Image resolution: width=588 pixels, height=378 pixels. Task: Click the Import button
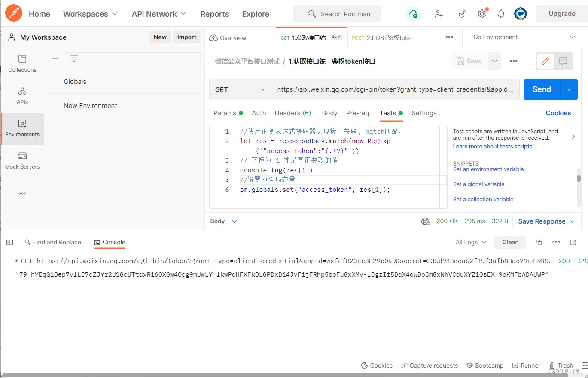(x=187, y=37)
